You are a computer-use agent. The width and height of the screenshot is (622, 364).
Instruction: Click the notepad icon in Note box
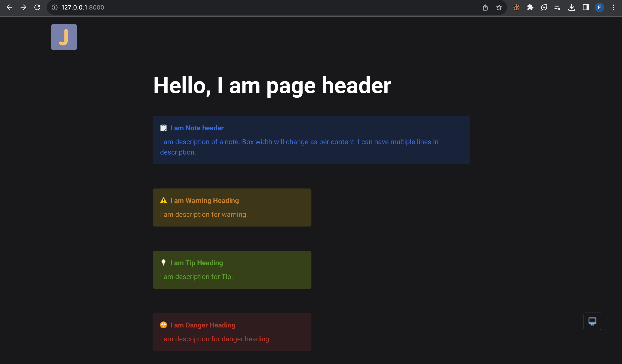pos(164,128)
